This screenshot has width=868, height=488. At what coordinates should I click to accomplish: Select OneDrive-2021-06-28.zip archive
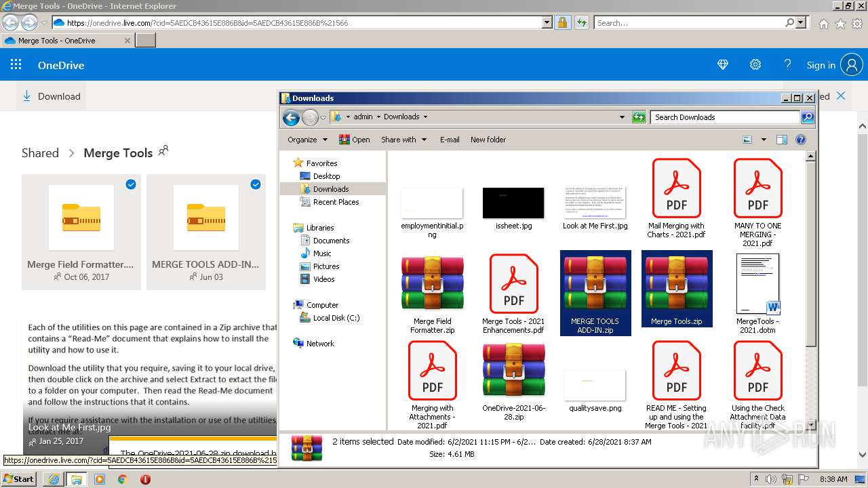click(513, 382)
